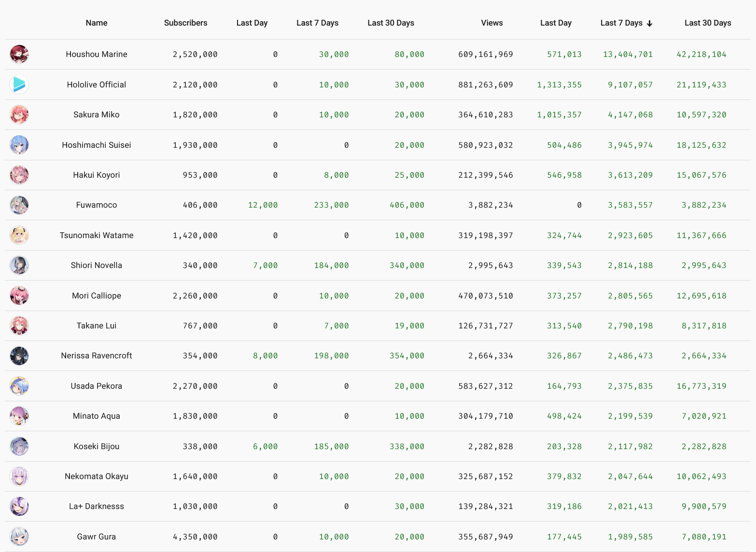Select Nerissa Ravencroft's 198,000 weekly subscribers
The height and width of the screenshot is (552, 756).
[331, 355]
